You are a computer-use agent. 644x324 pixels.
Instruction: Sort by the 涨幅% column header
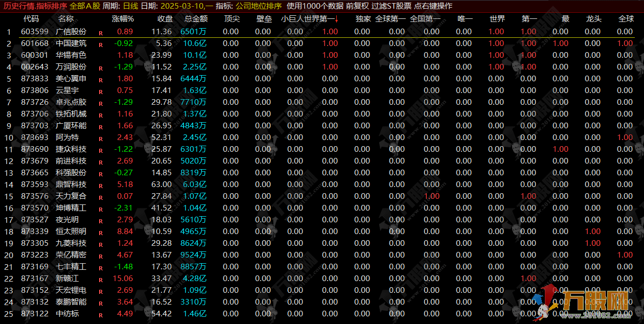123,19
